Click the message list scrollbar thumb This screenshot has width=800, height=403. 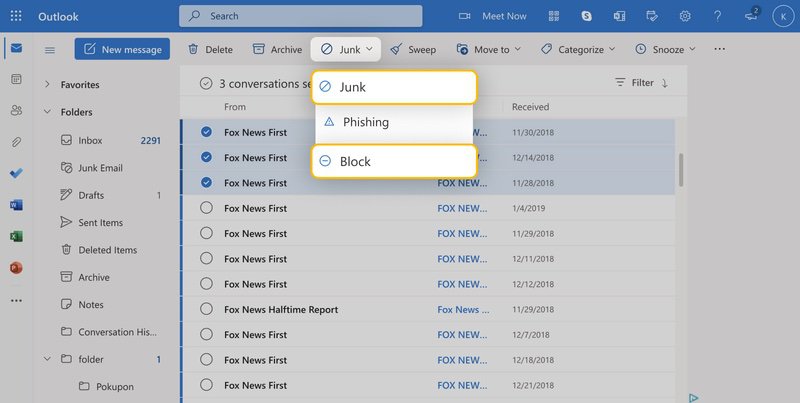tap(681, 170)
